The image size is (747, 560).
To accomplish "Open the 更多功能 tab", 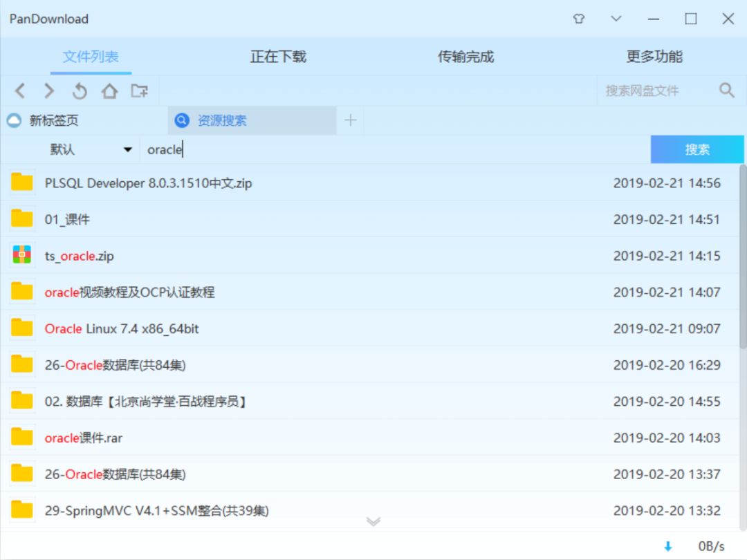I will [654, 57].
